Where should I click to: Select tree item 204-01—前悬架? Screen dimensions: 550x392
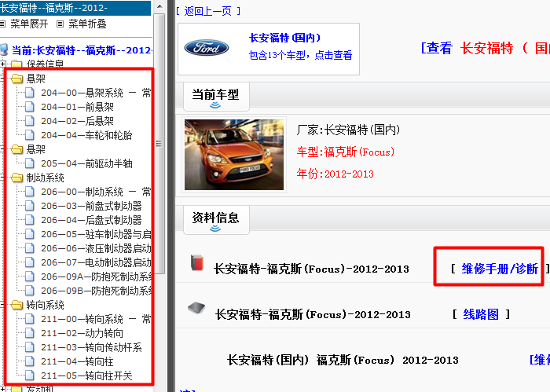pyautogui.click(x=77, y=107)
